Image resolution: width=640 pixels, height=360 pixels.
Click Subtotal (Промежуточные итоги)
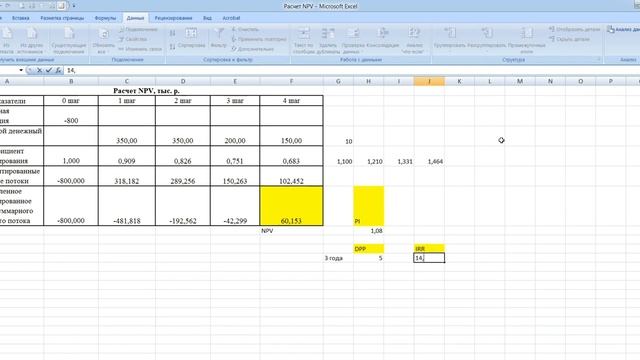(527, 40)
